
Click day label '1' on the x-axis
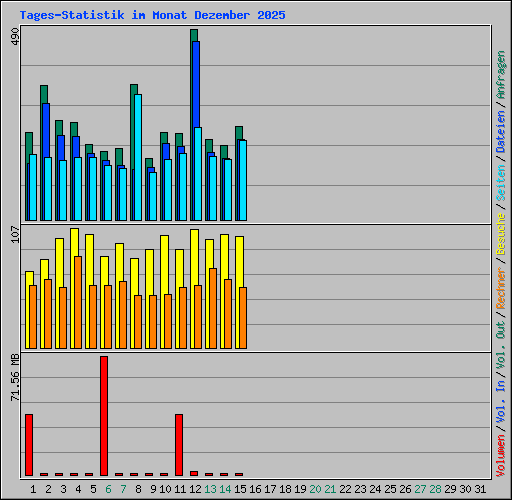(33, 489)
